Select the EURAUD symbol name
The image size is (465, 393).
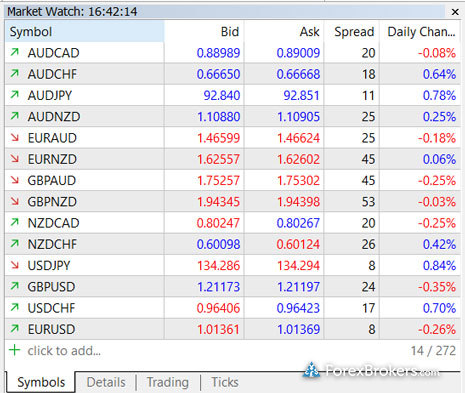click(x=52, y=138)
